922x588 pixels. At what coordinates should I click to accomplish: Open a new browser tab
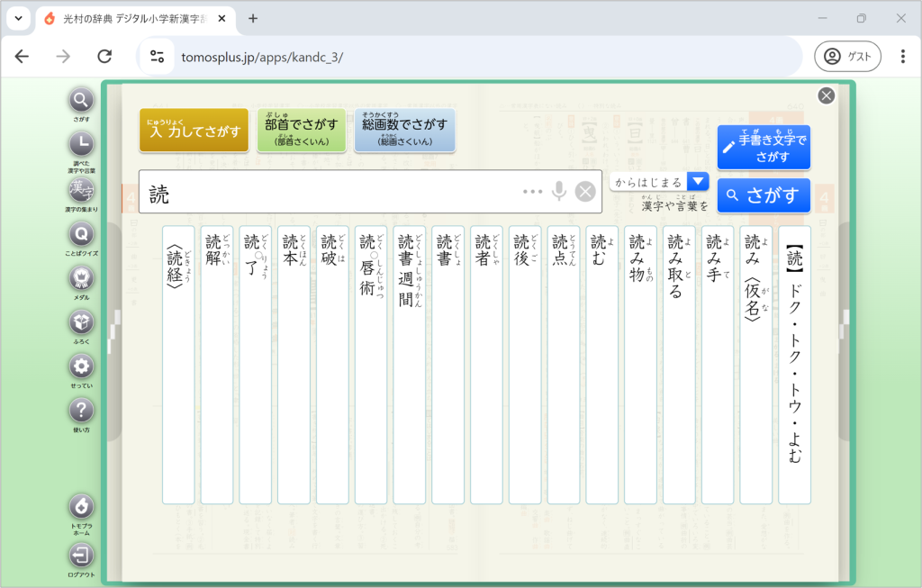[253, 19]
